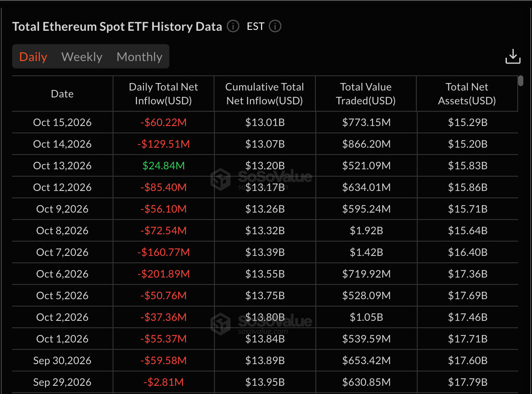The image size is (532, 394).
Task: Click the $1.92B value traded cell
Action: click(x=367, y=231)
